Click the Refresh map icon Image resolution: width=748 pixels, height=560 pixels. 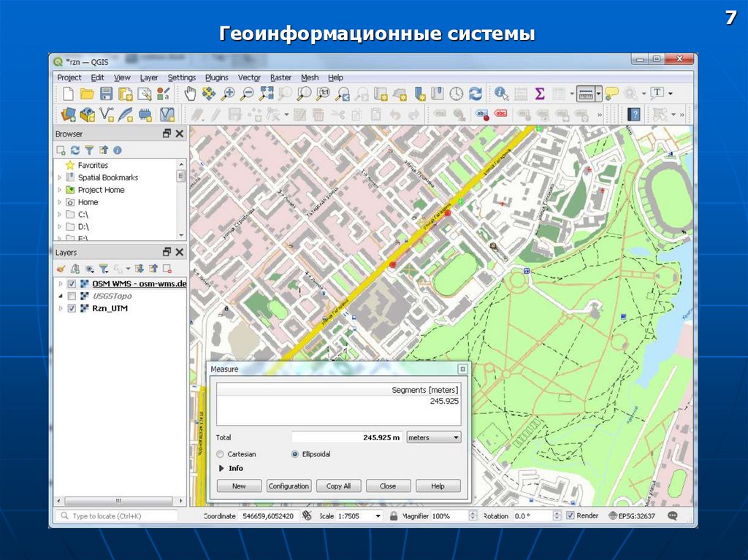click(476, 93)
